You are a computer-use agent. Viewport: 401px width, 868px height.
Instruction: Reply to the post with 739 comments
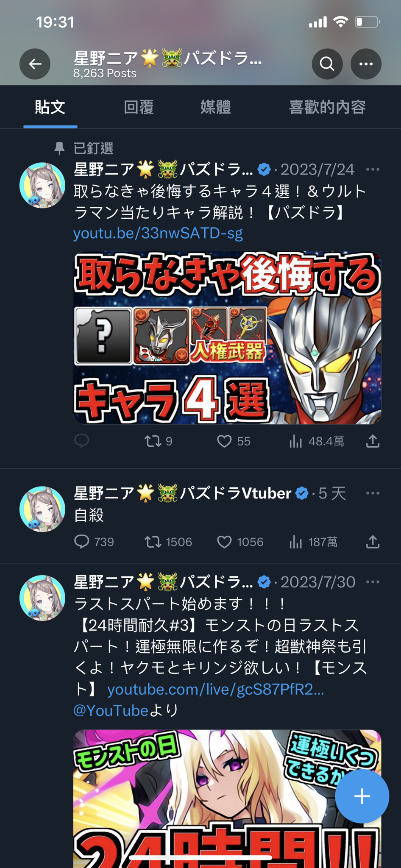pos(94,542)
